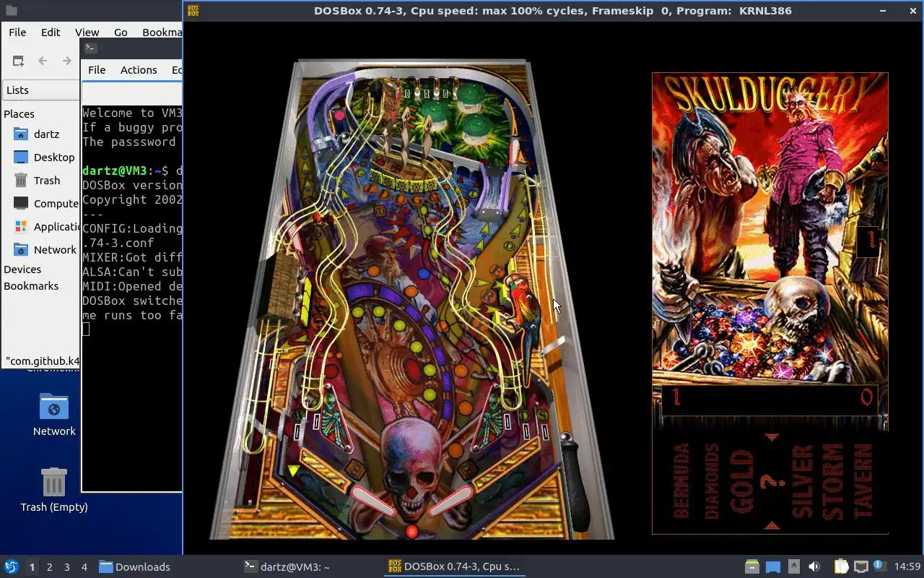Open the notification alert tray icon
The width and height of the screenshot is (924, 578).
879,566
